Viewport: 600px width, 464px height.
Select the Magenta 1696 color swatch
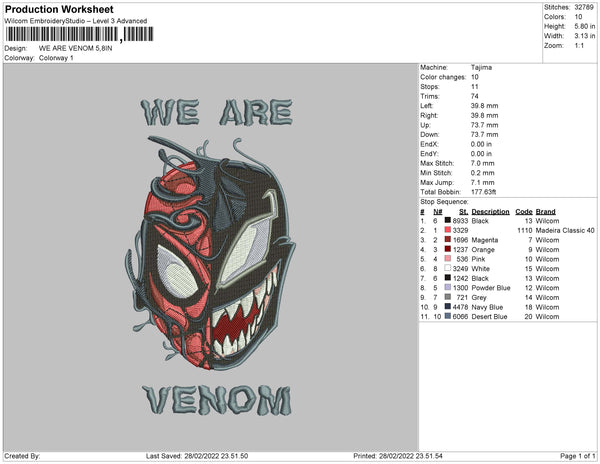[x=447, y=240]
